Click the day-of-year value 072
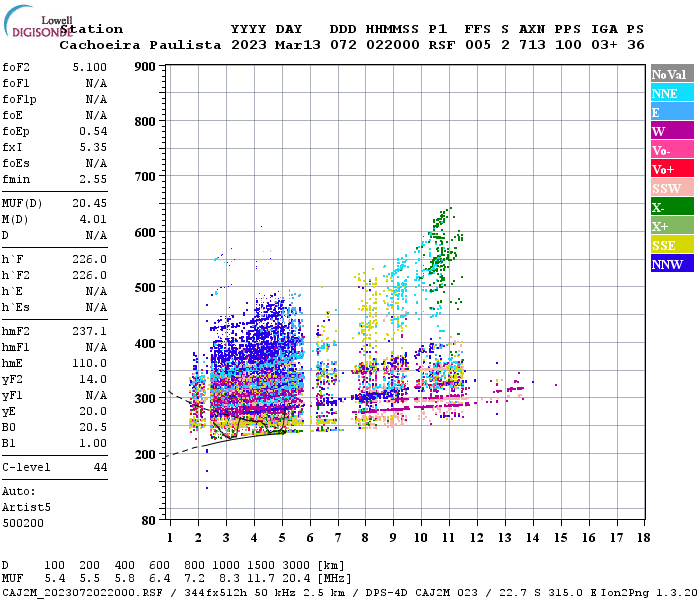Viewport: 700px width, 600px height. pyautogui.click(x=343, y=46)
